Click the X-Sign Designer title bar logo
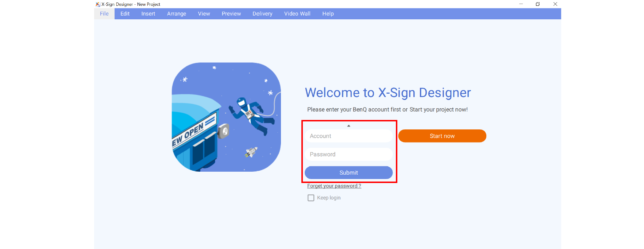The height and width of the screenshot is (249, 644). [x=97, y=4]
